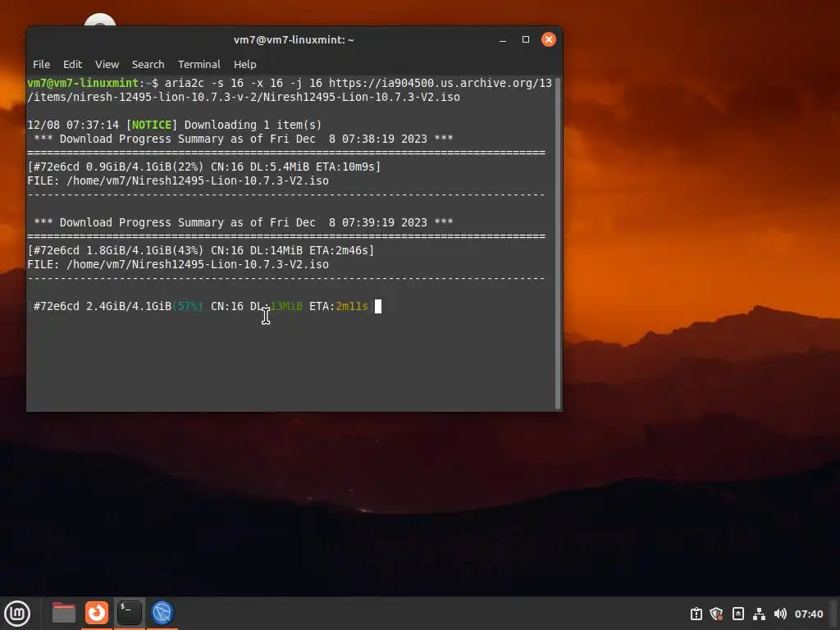This screenshot has height=630, width=840.
Task: Open the Edit menu
Action: [72, 64]
